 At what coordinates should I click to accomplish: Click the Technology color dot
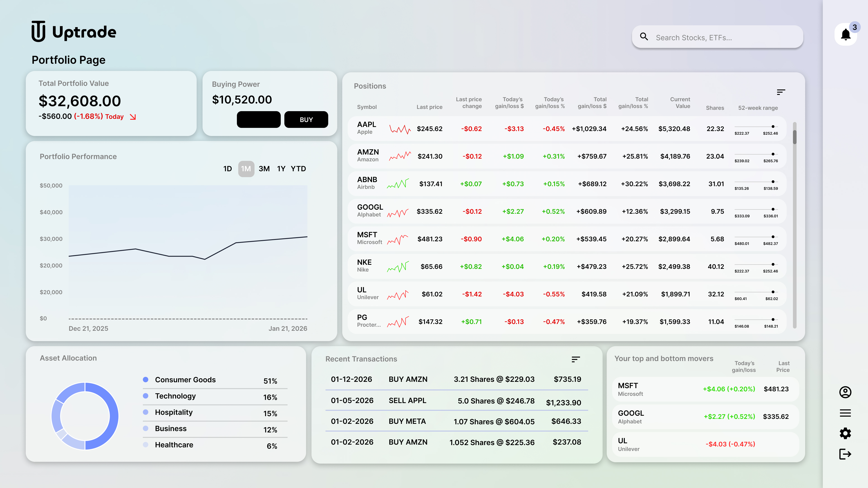click(146, 396)
